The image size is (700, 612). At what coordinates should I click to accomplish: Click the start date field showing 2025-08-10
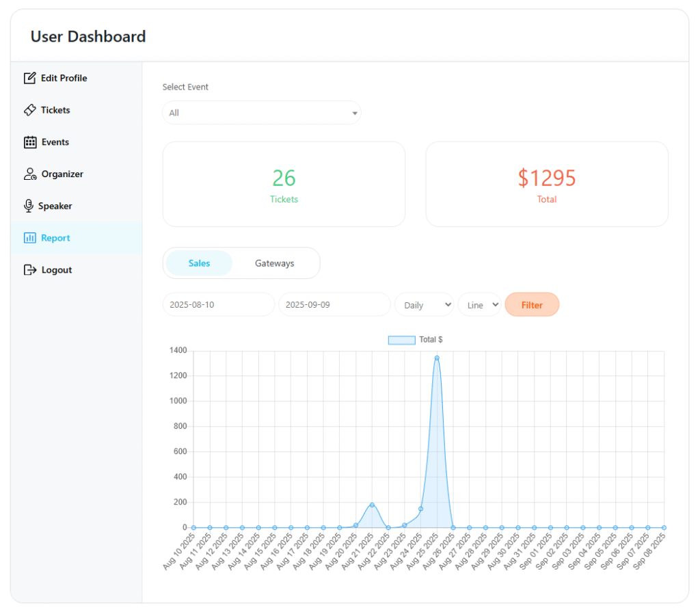coord(218,304)
